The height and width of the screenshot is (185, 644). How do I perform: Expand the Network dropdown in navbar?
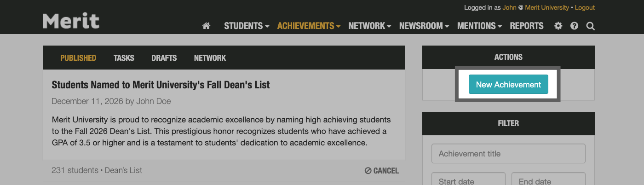(x=369, y=26)
